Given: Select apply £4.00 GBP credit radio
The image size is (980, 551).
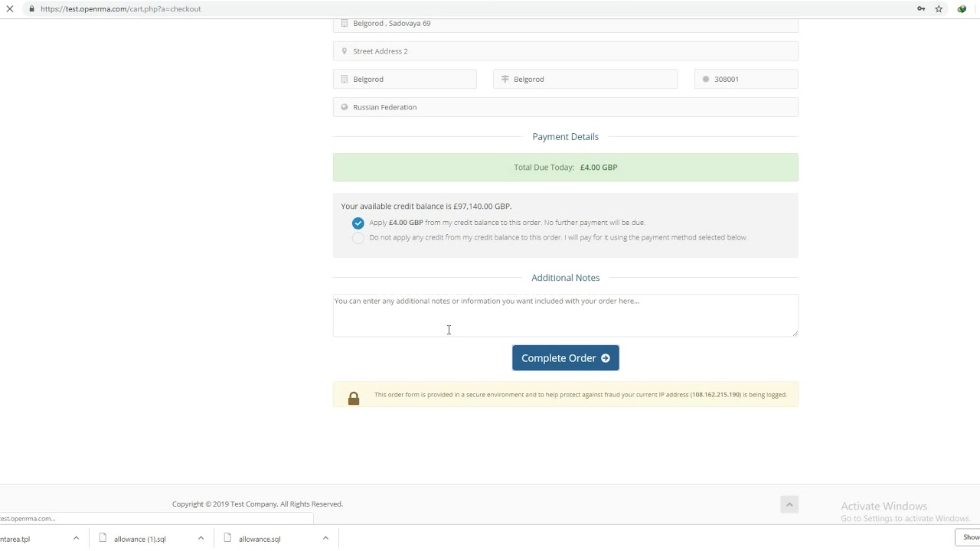Looking at the screenshot, I should (x=358, y=223).
